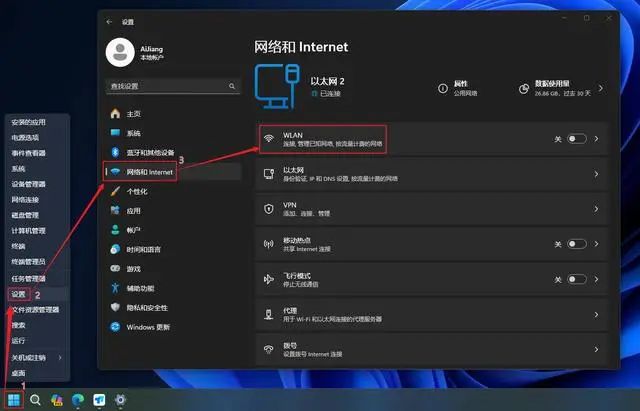
Task: Choose 电源选项 in the context menu
Action: [x=25, y=138]
